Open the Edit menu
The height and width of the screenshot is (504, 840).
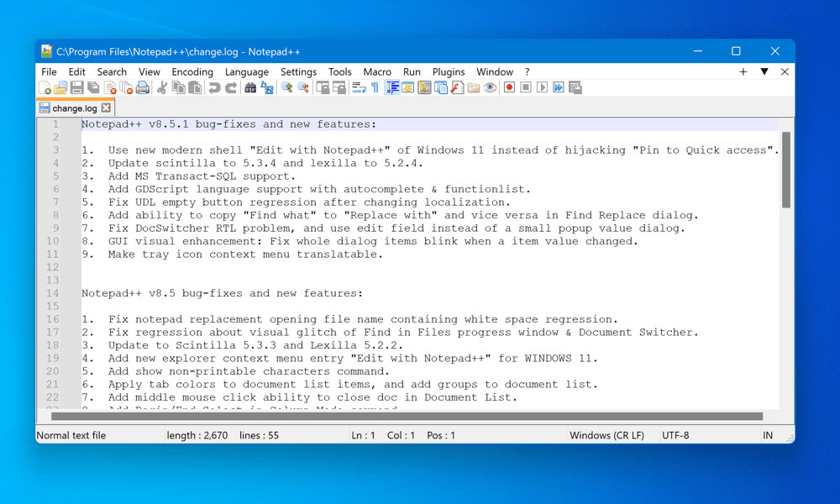tap(76, 71)
